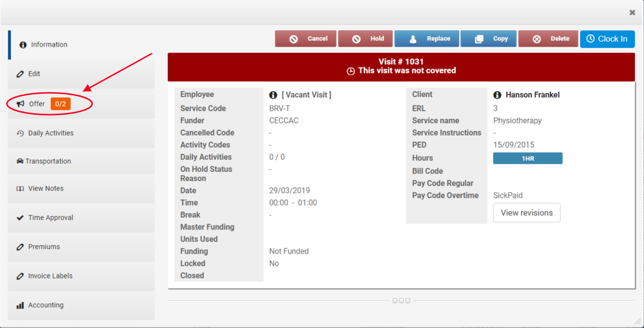Image resolution: width=644 pixels, height=328 pixels.
Task: Open the Edit tab
Action: point(34,74)
